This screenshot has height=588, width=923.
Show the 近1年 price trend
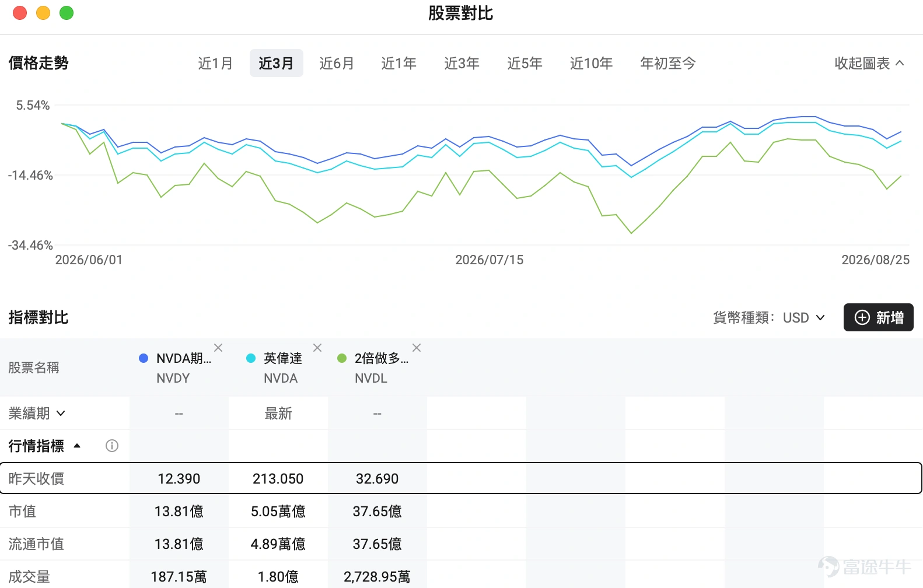coord(398,63)
